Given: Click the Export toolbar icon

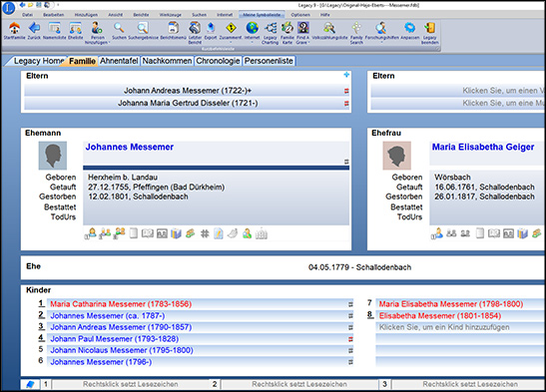Looking at the screenshot, I should point(211,28).
